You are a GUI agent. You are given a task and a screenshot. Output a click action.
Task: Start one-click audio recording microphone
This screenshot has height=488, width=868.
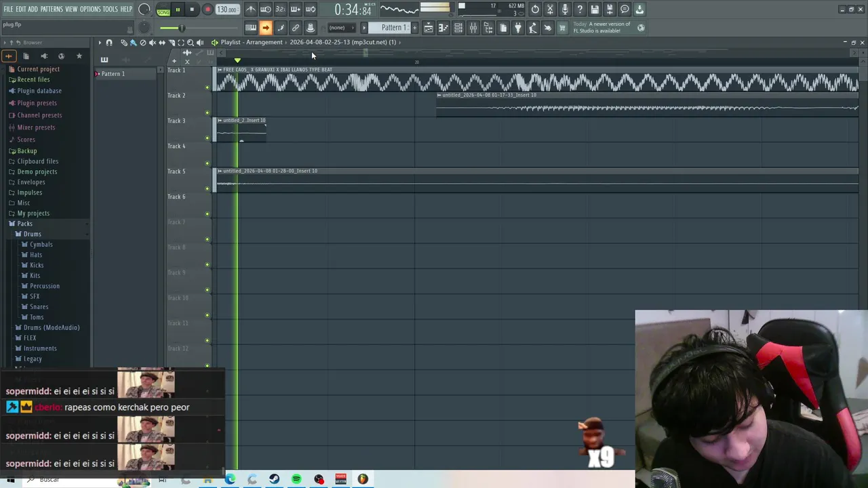pos(565,9)
